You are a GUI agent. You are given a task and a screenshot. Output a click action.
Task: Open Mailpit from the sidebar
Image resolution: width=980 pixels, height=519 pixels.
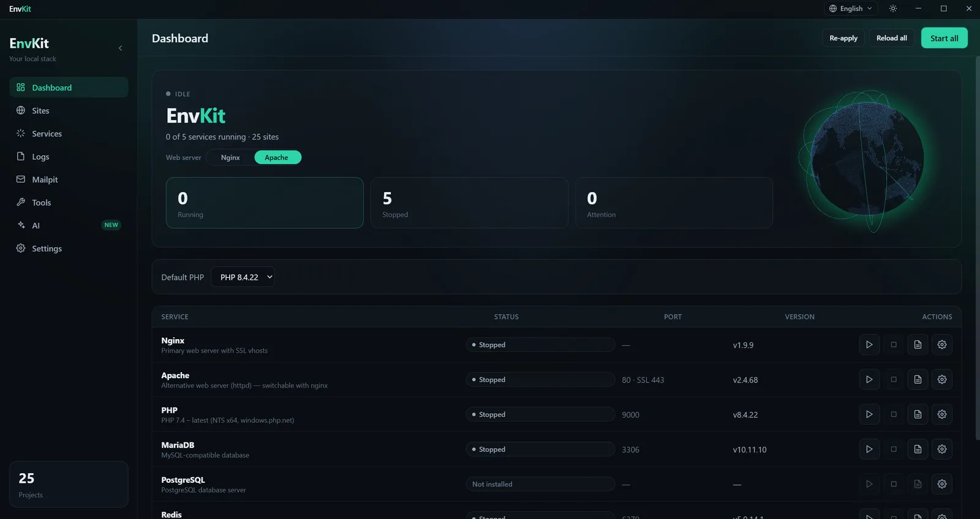click(69, 179)
